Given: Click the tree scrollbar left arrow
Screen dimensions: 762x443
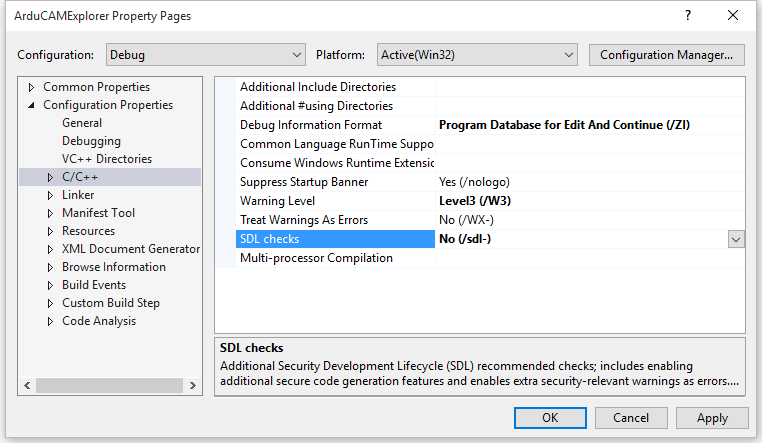Looking at the screenshot, I should click(27, 385).
